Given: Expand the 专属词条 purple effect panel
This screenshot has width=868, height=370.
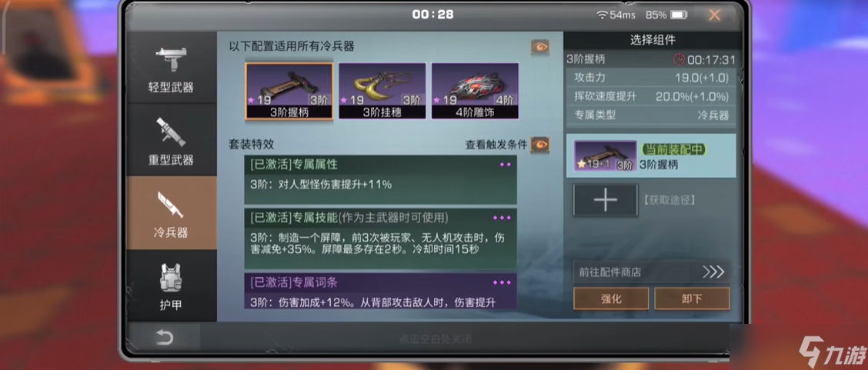Looking at the screenshot, I should (x=380, y=290).
